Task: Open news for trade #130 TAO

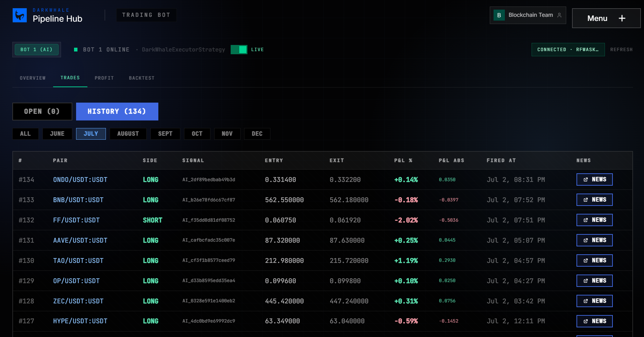Action: coord(594,260)
